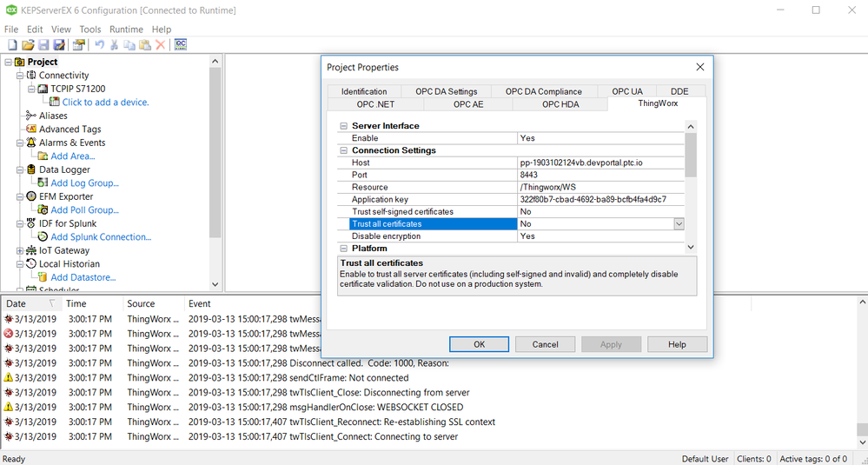This screenshot has height=465, width=868.
Task: Collapse the Server Interface property group
Action: click(344, 126)
